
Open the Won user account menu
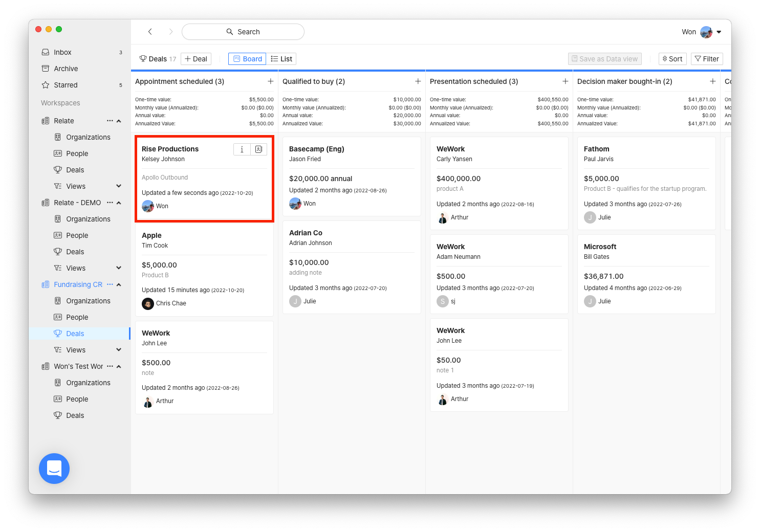click(x=702, y=32)
